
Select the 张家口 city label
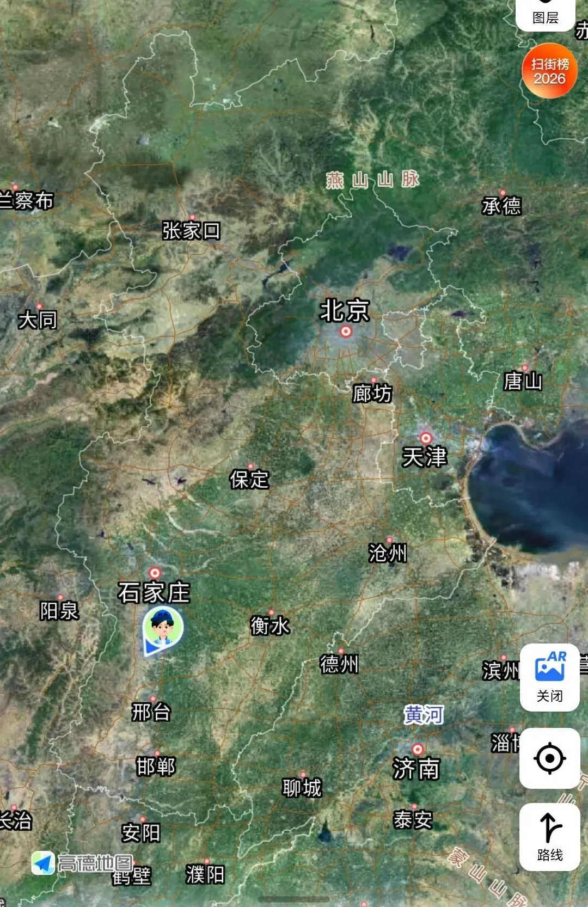point(191,230)
